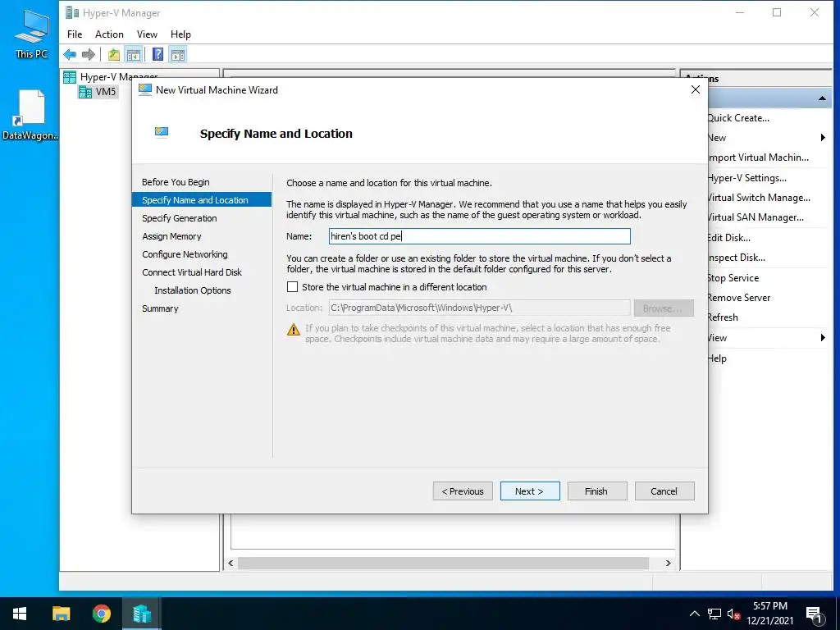Open the Windows Start menu
The image size is (840, 630).
click(x=20, y=614)
